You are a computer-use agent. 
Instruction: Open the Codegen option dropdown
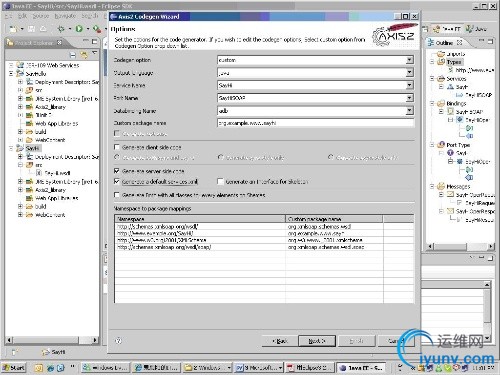[x=410, y=60]
